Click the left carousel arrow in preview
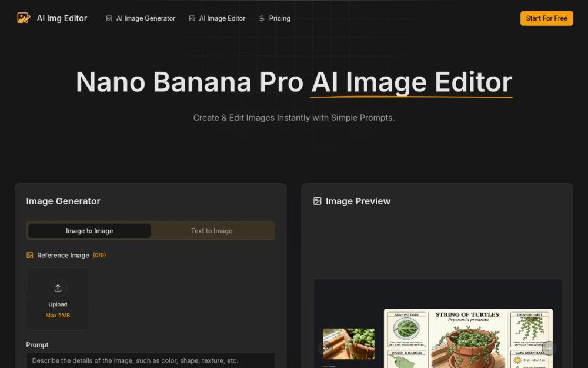Screen dimensions: 588x368 (325, 348)
